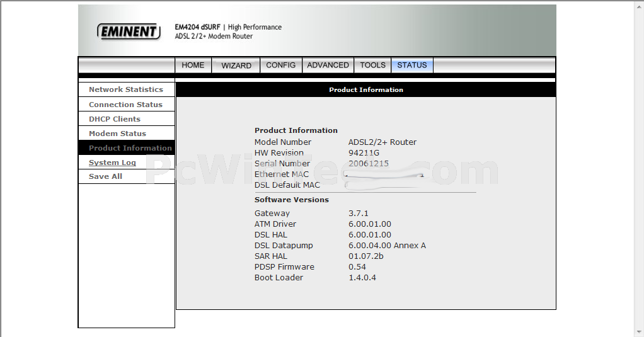Open Network Statistics in the sidebar

click(126, 89)
